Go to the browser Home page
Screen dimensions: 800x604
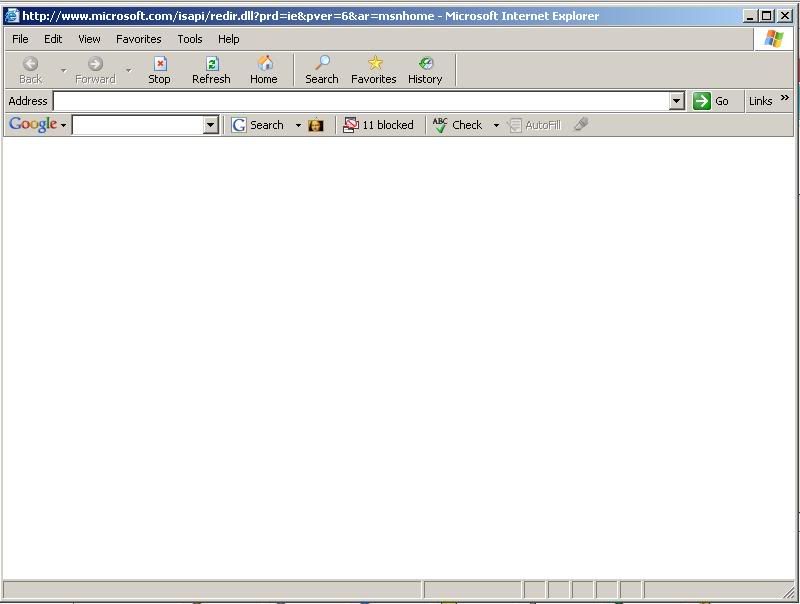point(263,69)
